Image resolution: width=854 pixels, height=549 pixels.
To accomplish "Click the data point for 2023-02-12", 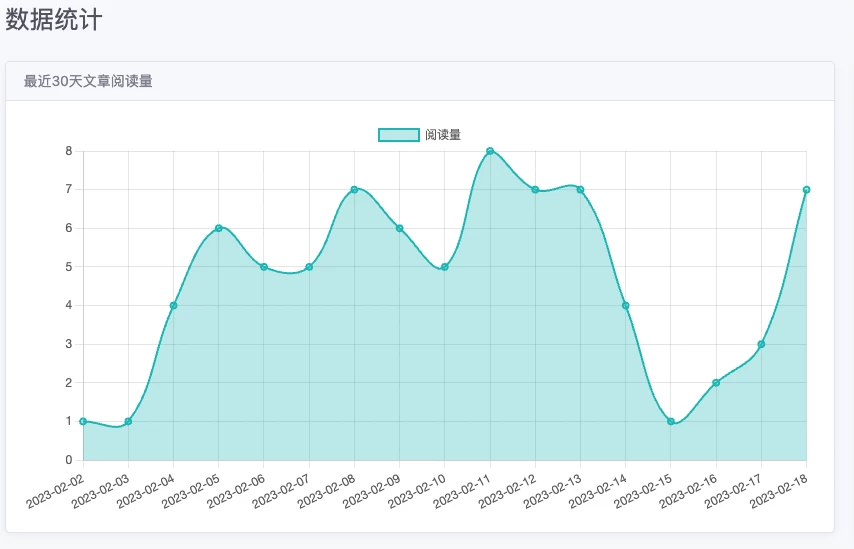I will coord(535,189).
